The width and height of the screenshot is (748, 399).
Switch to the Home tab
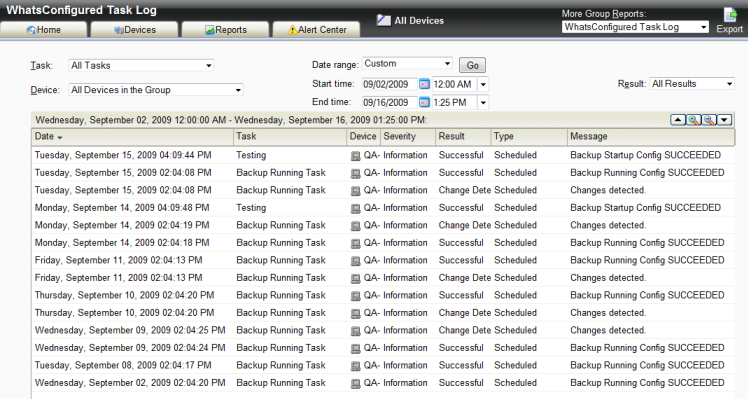click(44, 30)
